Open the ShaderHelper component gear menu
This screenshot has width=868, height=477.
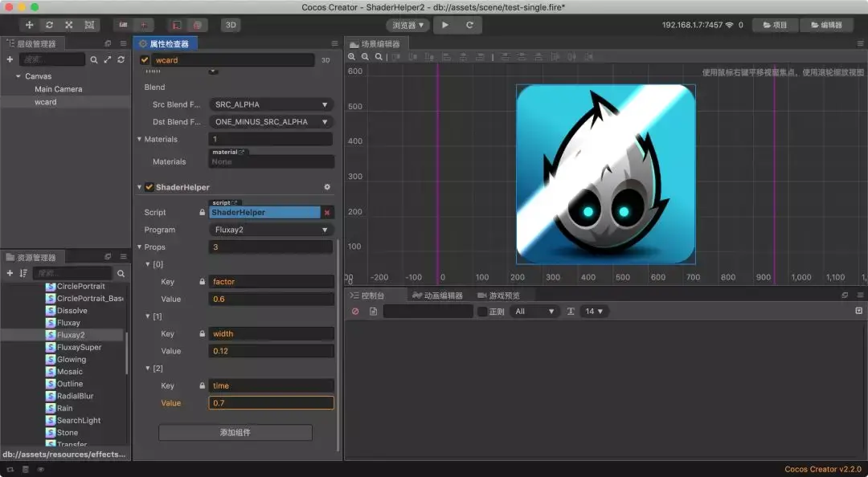327,187
